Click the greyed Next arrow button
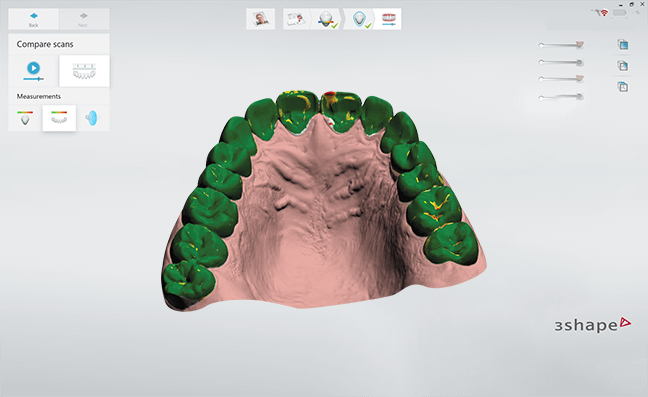 click(83, 19)
